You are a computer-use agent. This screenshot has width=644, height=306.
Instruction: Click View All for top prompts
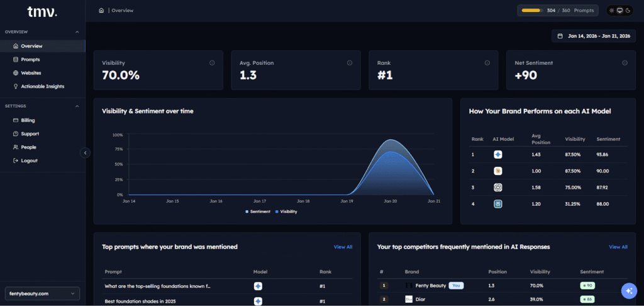343,247
